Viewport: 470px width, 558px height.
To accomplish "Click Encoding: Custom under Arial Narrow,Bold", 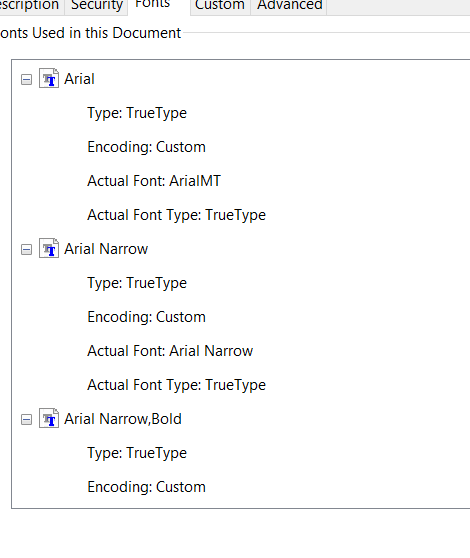I will click(147, 487).
